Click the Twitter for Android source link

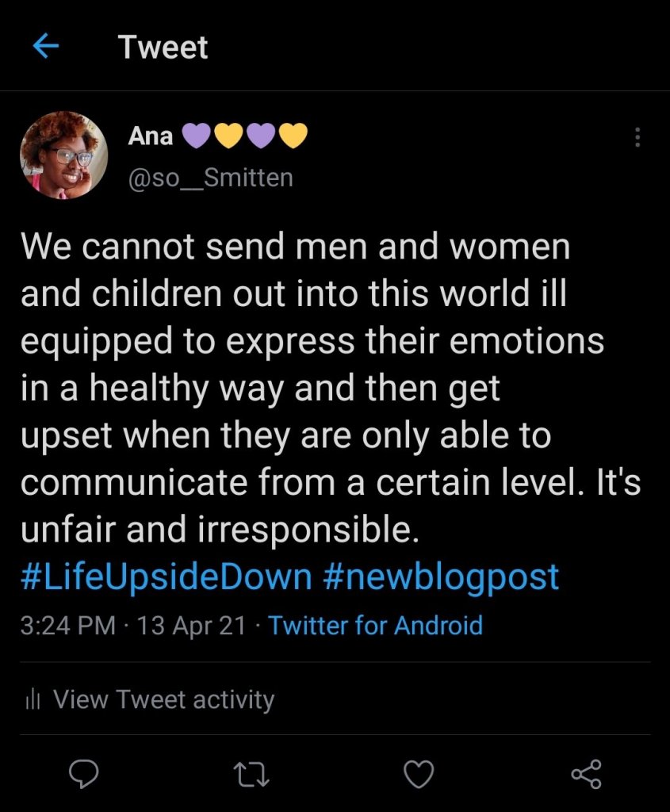tap(375, 625)
